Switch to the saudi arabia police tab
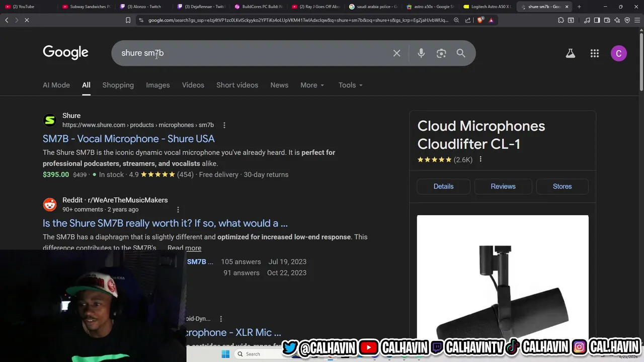The width and height of the screenshot is (644, 362). pos(373,7)
